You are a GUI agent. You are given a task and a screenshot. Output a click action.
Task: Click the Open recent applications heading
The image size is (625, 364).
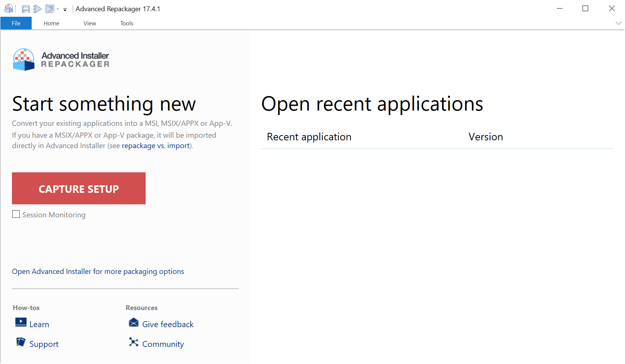pyautogui.click(x=372, y=104)
